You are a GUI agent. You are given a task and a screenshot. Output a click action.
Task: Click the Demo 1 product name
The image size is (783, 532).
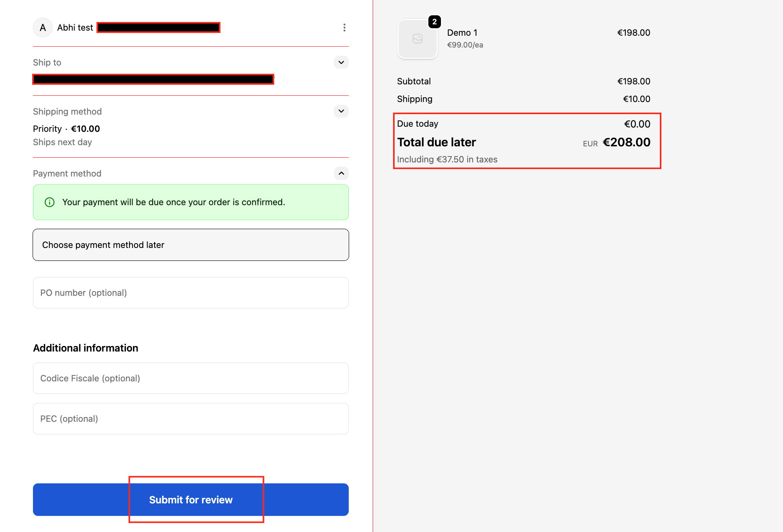(462, 33)
